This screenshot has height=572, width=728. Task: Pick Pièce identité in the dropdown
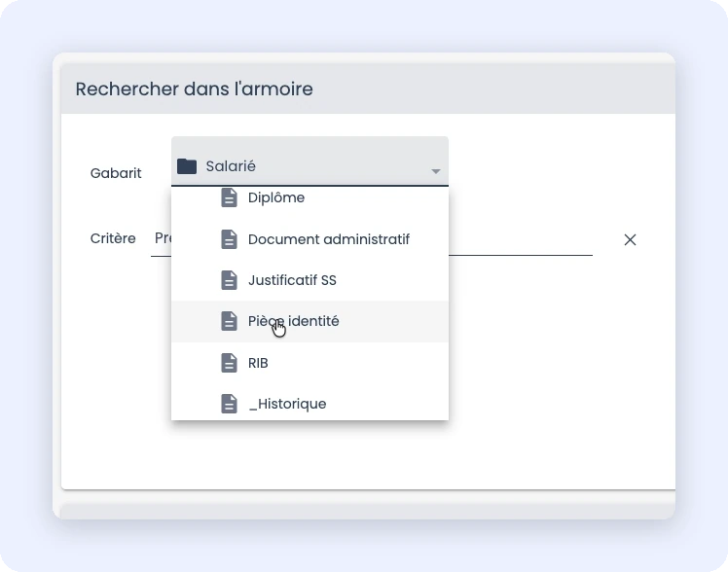point(309,321)
